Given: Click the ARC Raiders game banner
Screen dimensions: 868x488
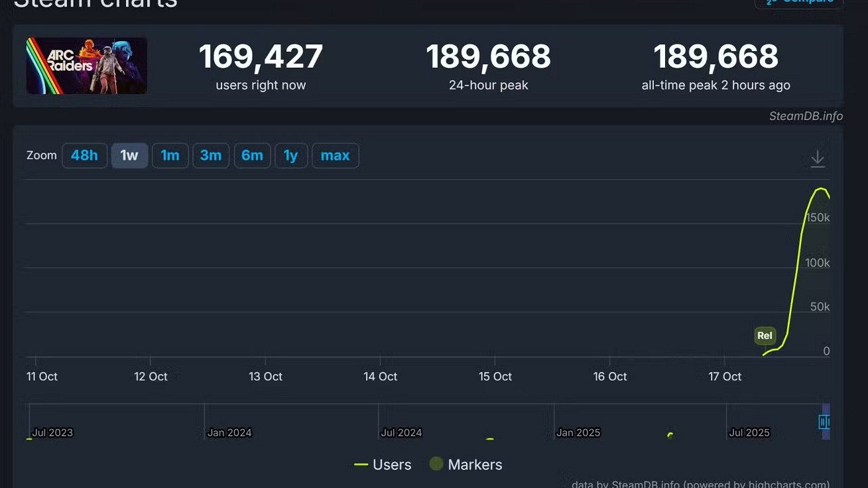Looking at the screenshot, I should tap(87, 66).
